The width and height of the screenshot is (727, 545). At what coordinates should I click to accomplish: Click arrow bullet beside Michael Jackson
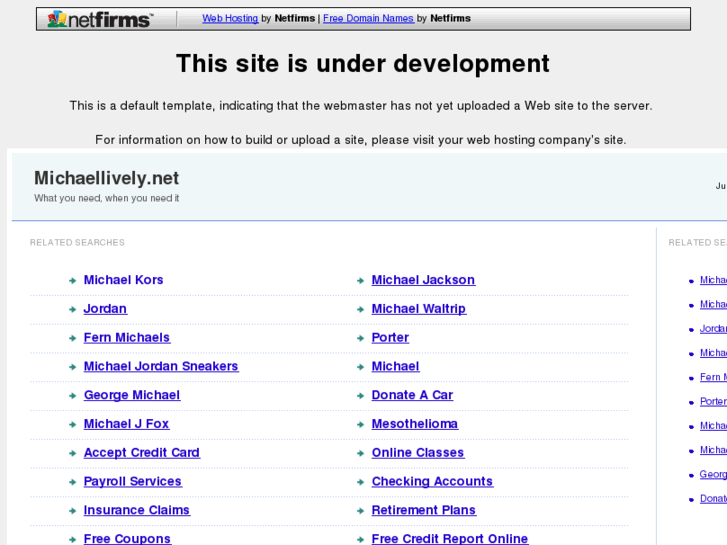(x=360, y=280)
